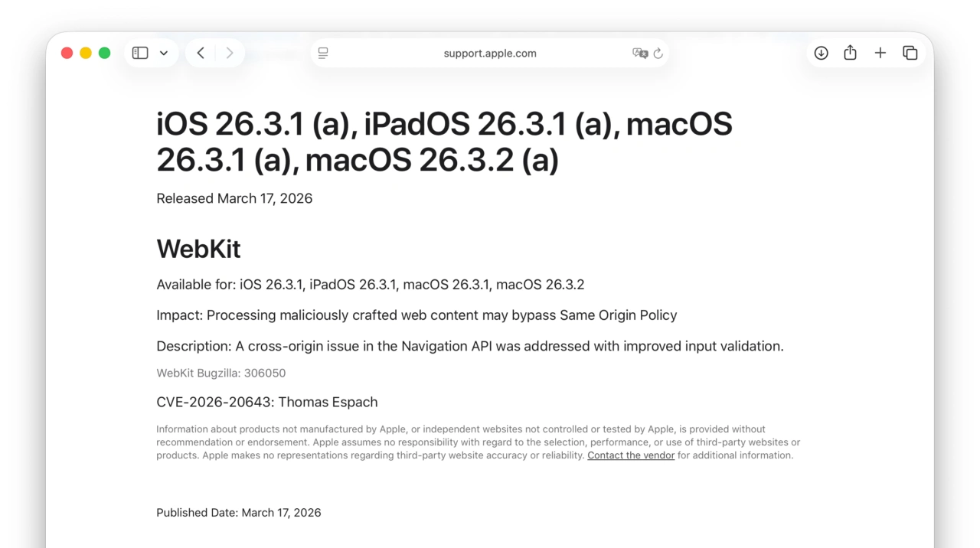Open a new tab

point(880,53)
